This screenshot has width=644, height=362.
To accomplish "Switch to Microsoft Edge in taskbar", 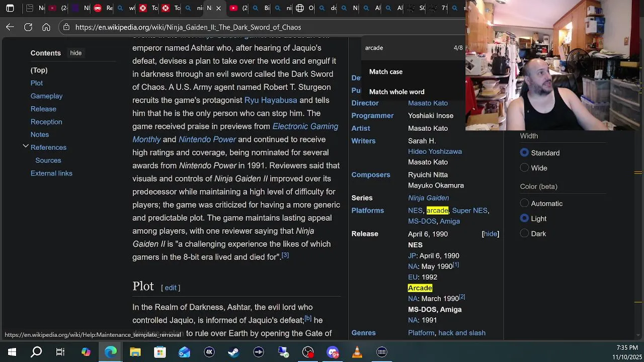I will pos(111,352).
